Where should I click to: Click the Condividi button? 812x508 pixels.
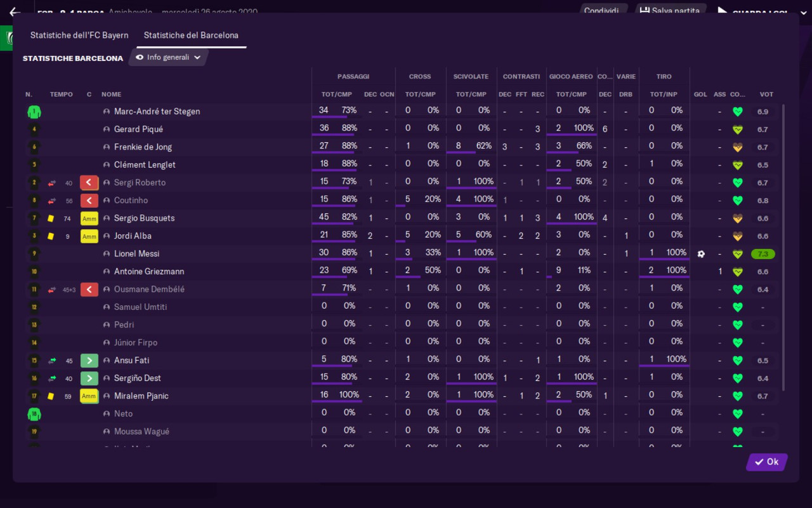[x=601, y=11]
